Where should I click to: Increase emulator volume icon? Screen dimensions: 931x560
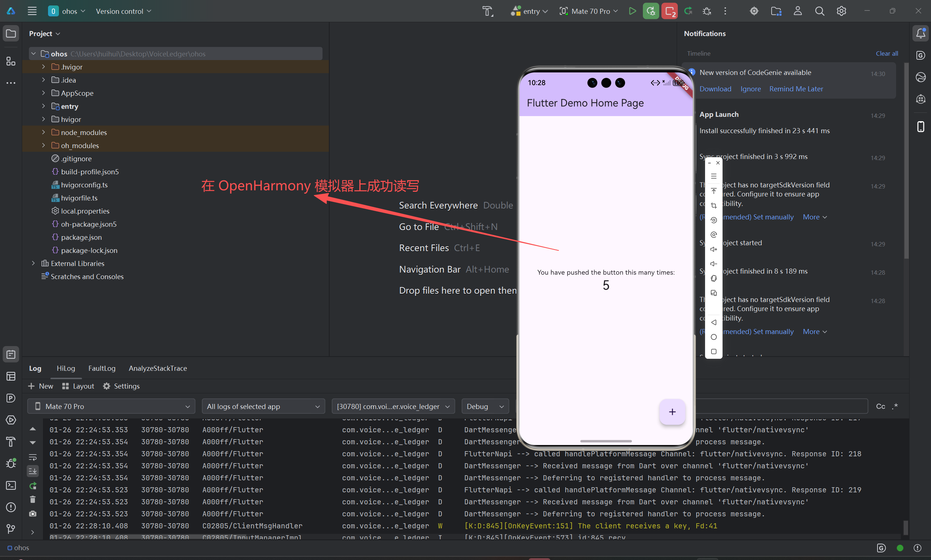click(x=714, y=249)
